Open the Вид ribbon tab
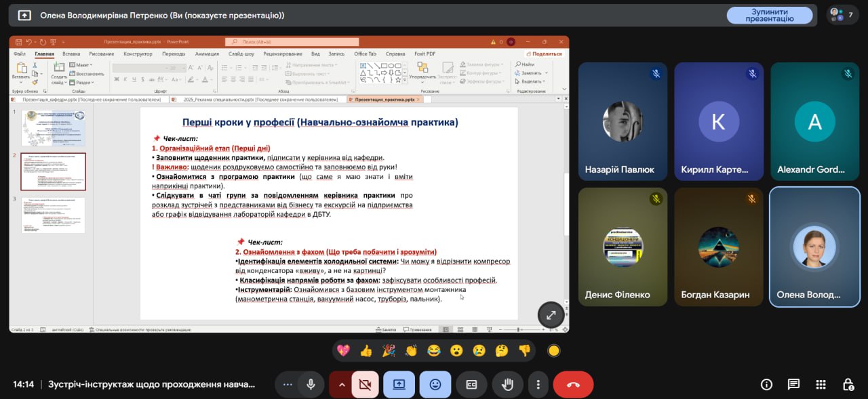The image size is (868, 399). (315, 54)
